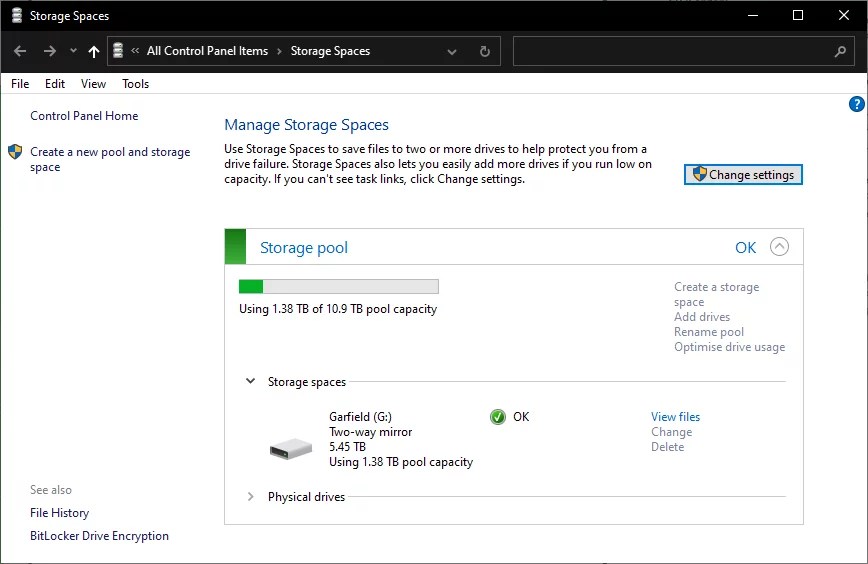Click the green OK status checkmark icon
Viewport: 868px width, 564px height.
click(x=498, y=417)
